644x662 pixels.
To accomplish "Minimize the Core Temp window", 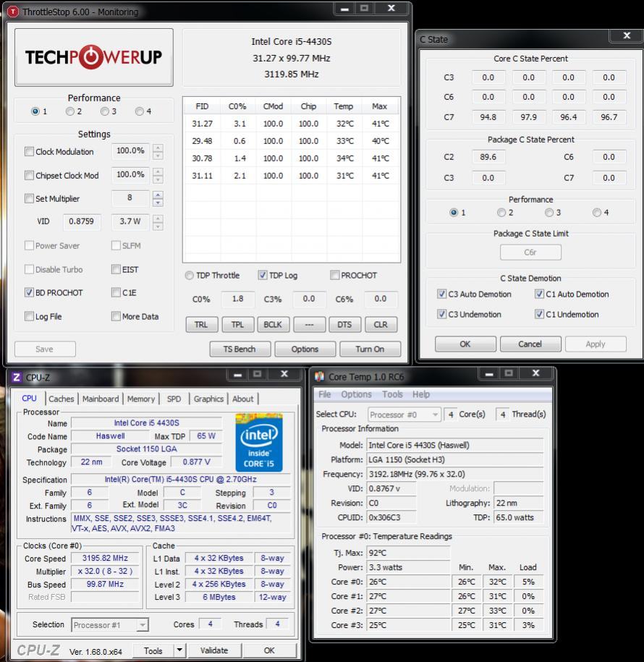I will click(x=488, y=373).
